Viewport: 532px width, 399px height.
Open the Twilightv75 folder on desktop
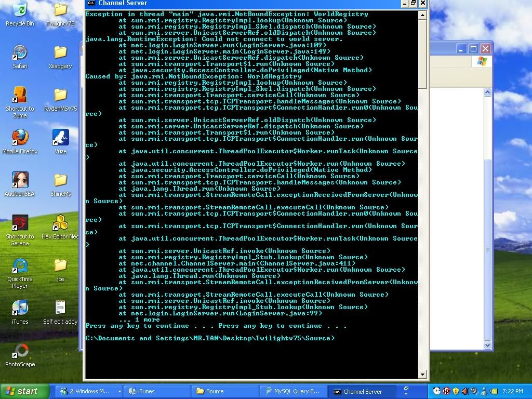coord(60,11)
